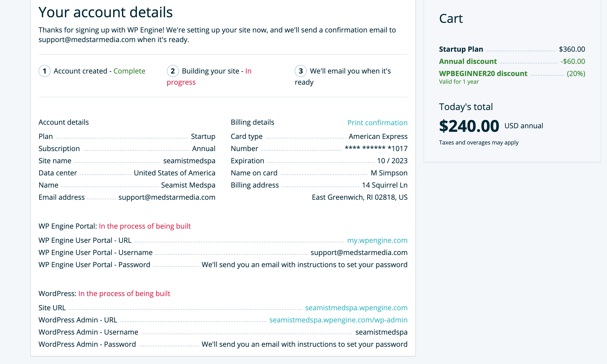Click the WordPress Admin username seamistmedspa
This screenshot has height=364, width=607.
pos(381,332)
